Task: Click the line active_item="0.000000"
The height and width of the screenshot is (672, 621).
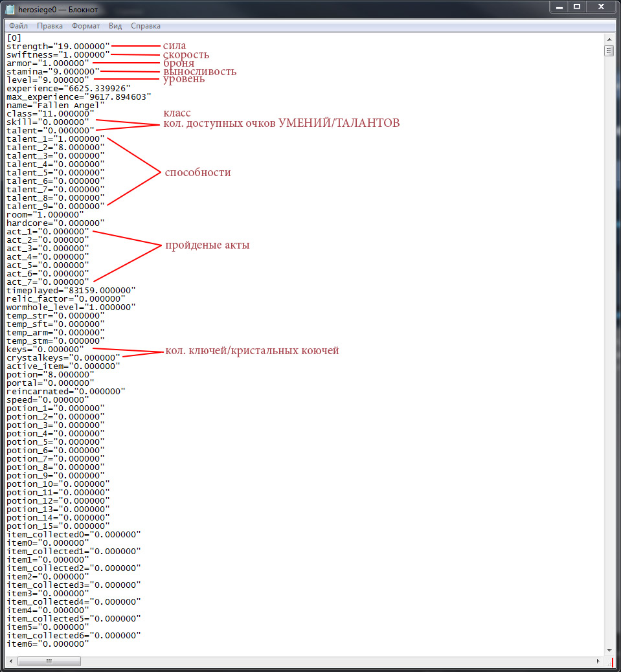Action: pos(63,366)
